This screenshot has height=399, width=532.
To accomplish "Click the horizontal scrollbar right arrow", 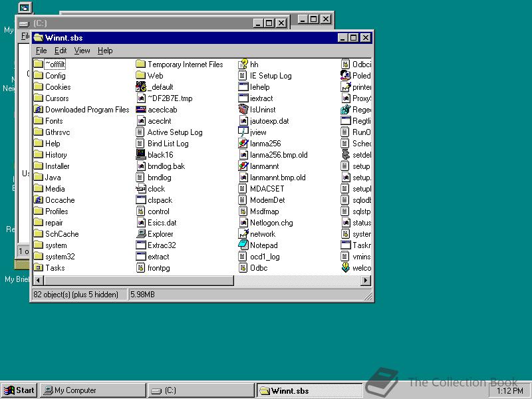I will tap(365, 281).
